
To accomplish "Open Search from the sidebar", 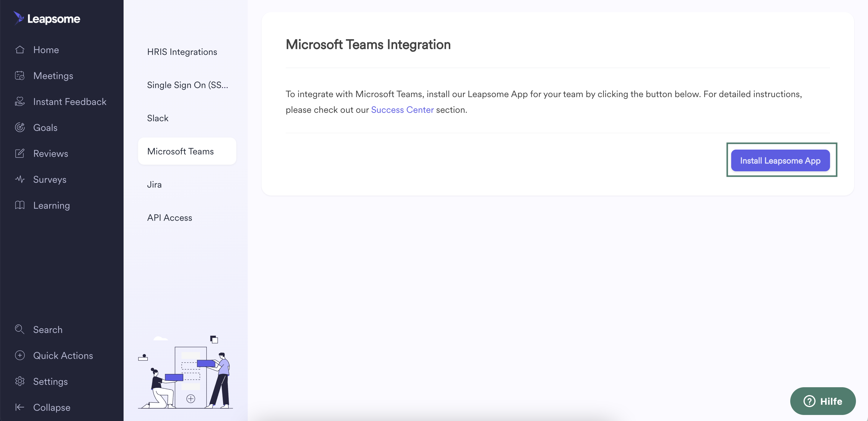I will click(48, 329).
